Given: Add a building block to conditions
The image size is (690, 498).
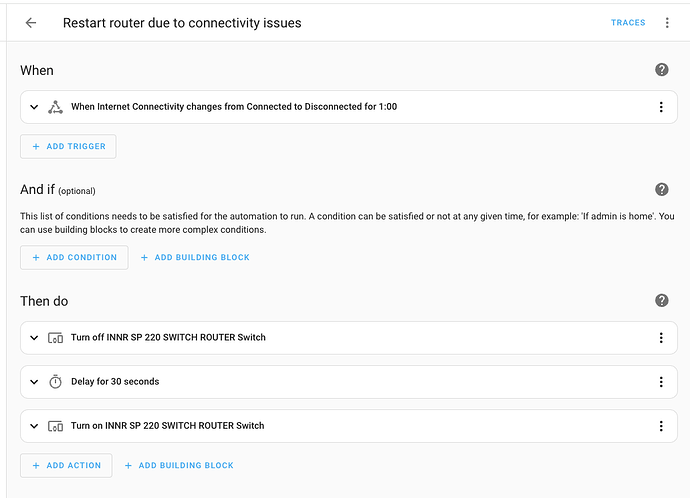Looking at the screenshot, I should click(195, 257).
